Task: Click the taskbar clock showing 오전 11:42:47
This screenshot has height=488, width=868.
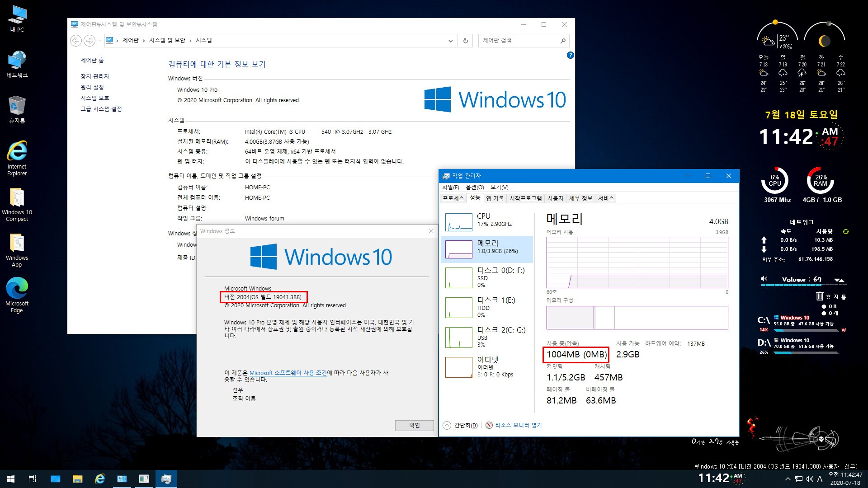Action: pos(845,479)
